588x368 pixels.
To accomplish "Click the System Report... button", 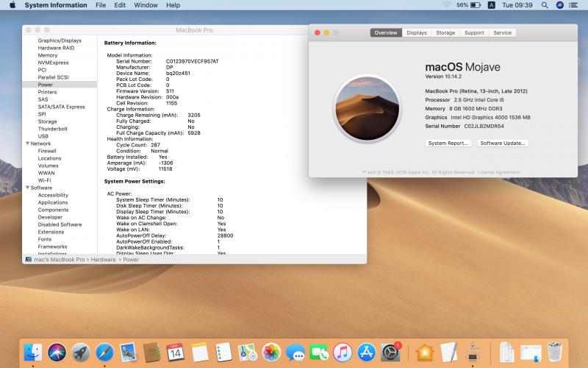I will pyautogui.click(x=448, y=143).
